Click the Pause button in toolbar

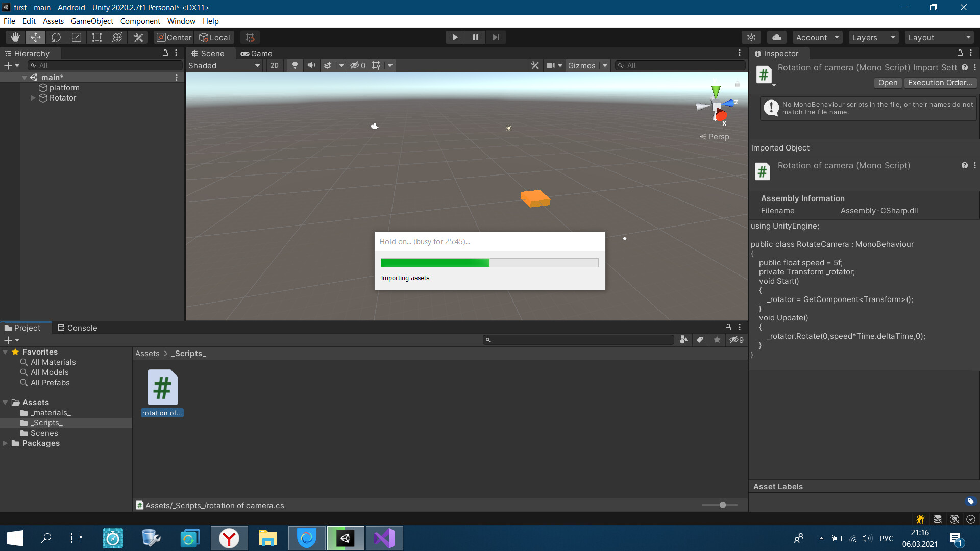point(475,37)
